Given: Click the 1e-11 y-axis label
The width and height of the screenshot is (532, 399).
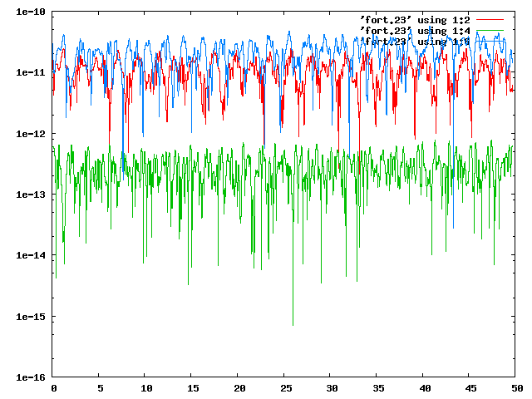Looking at the screenshot, I should pyautogui.click(x=31, y=72).
